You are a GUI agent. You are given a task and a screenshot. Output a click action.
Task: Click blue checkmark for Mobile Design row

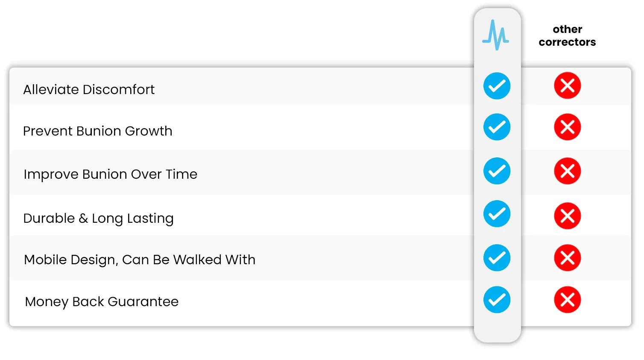497,258
